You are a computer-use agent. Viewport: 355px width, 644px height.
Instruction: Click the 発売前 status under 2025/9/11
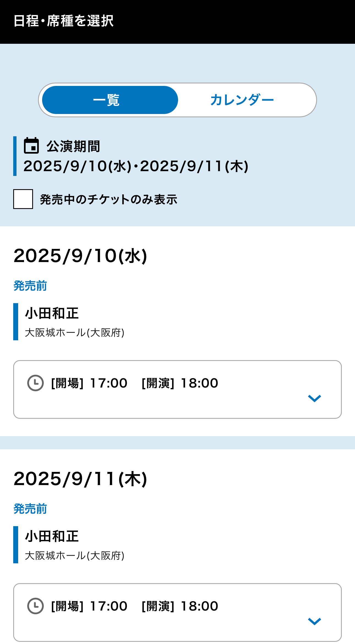[30, 509]
